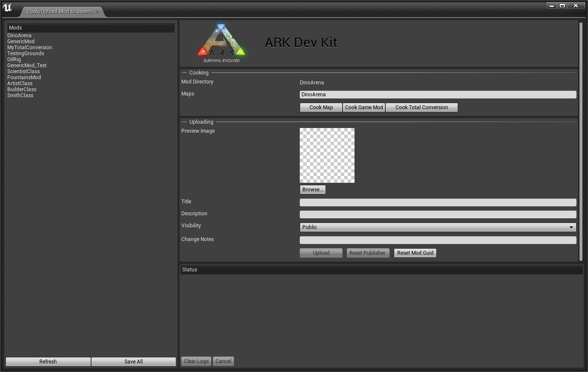588x372 pixels.
Task: Select FountainsMod in the Mods list
Action: coord(24,77)
